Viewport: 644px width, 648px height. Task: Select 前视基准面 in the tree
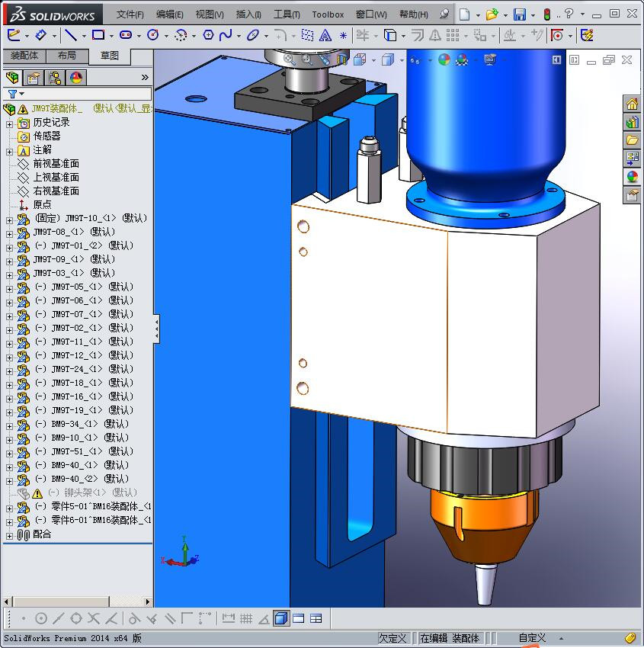(x=56, y=164)
